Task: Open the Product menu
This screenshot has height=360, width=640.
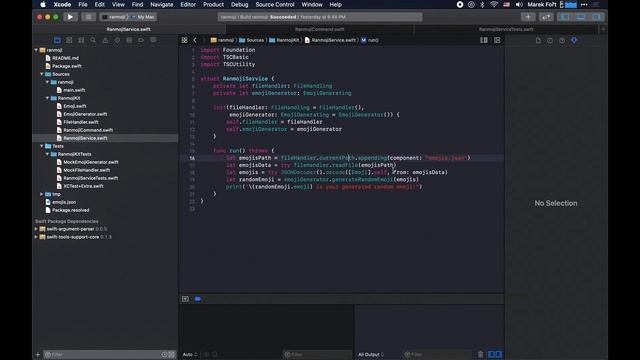Action: point(213,4)
